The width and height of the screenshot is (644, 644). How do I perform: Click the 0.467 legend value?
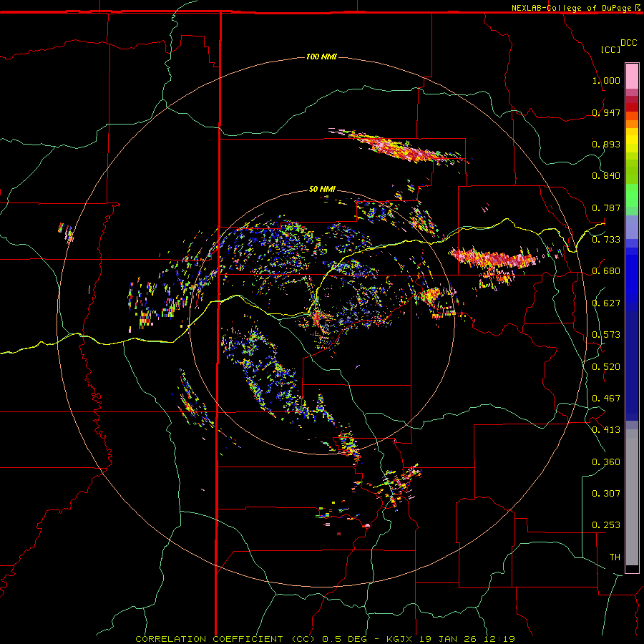point(606,399)
